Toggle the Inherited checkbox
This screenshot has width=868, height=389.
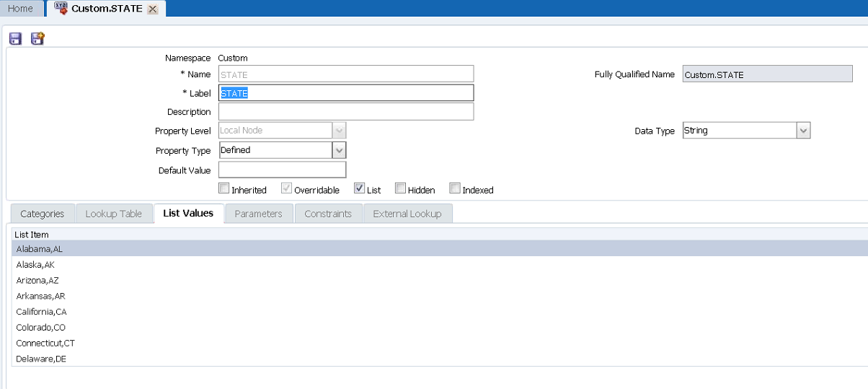click(223, 189)
